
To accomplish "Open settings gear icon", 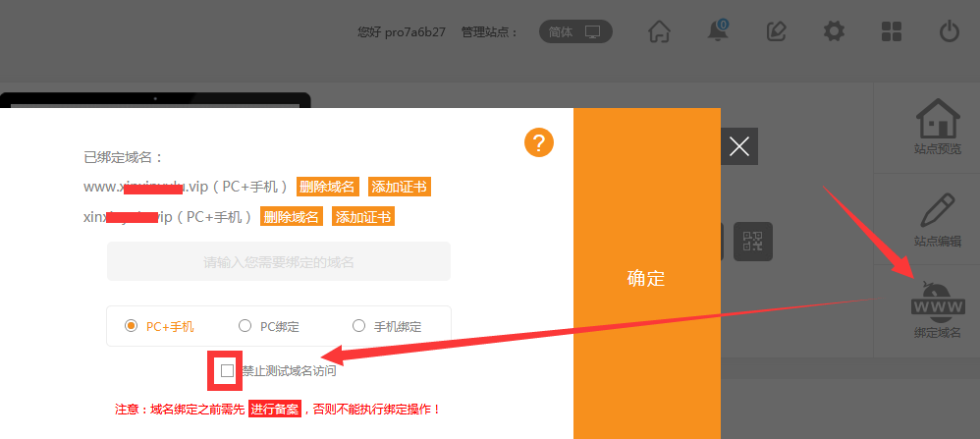I will click(x=834, y=31).
